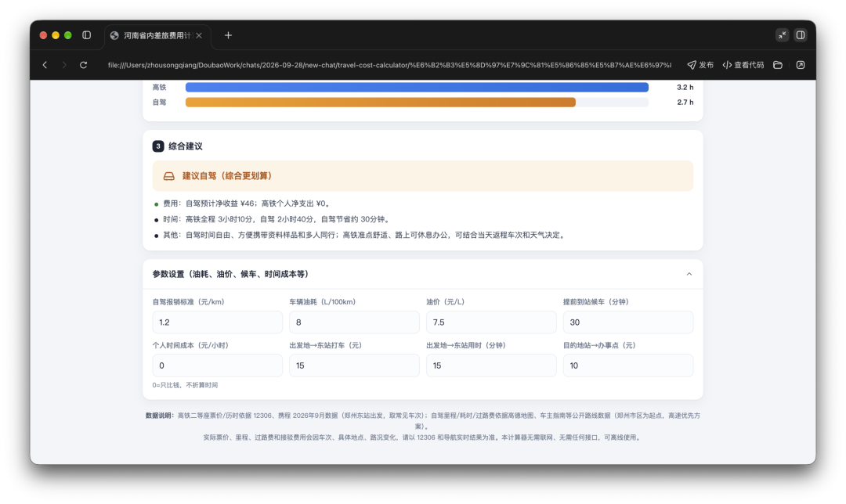Toggle the sidebar panel icon beside the traffic lights

point(86,35)
